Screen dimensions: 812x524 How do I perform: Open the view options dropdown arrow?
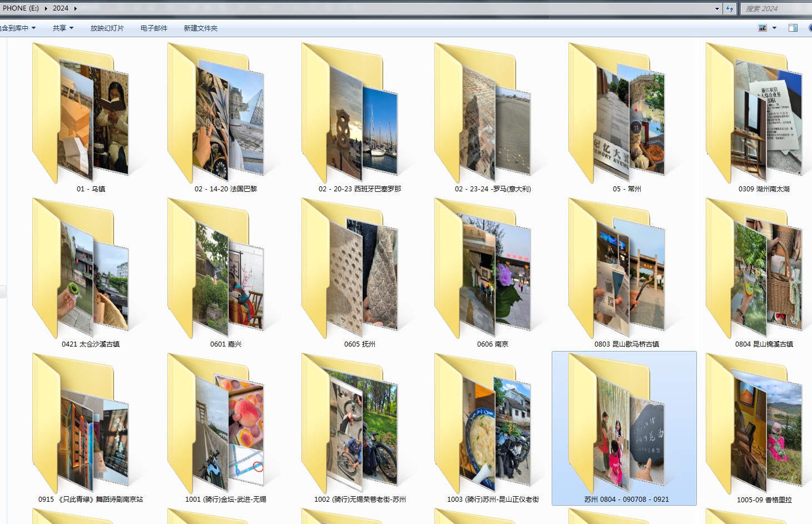click(x=774, y=28)
